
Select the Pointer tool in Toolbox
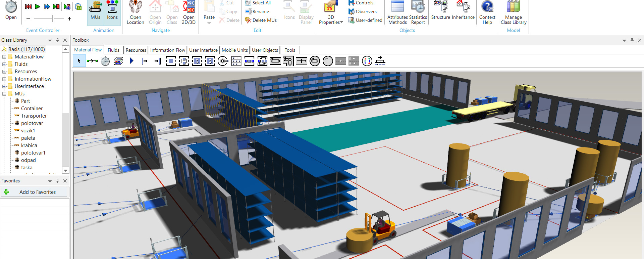click(x=79, y=61)
